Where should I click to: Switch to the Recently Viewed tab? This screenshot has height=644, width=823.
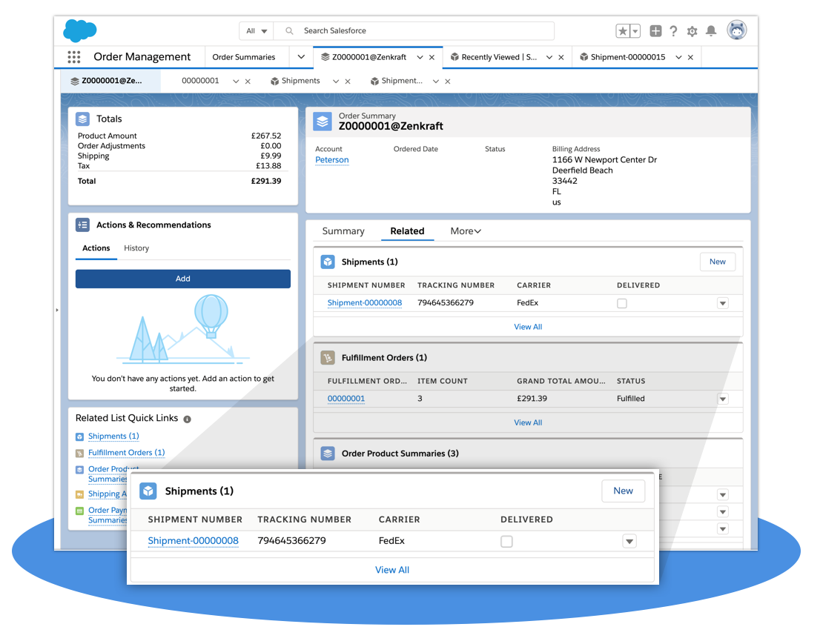[499, 57]
